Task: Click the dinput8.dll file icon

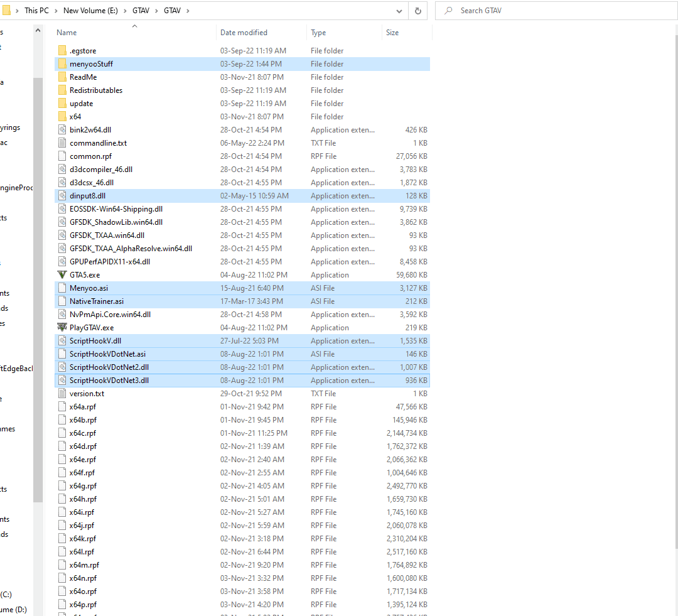Action: coord(62,196)
